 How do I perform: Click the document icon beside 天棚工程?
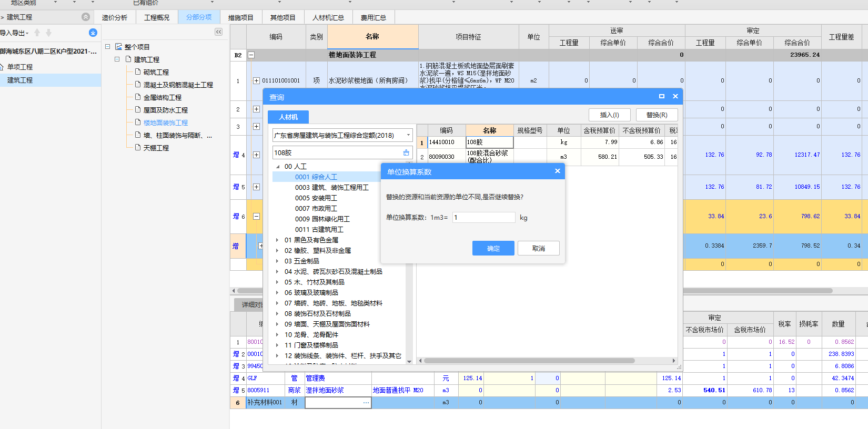(138, 147)
